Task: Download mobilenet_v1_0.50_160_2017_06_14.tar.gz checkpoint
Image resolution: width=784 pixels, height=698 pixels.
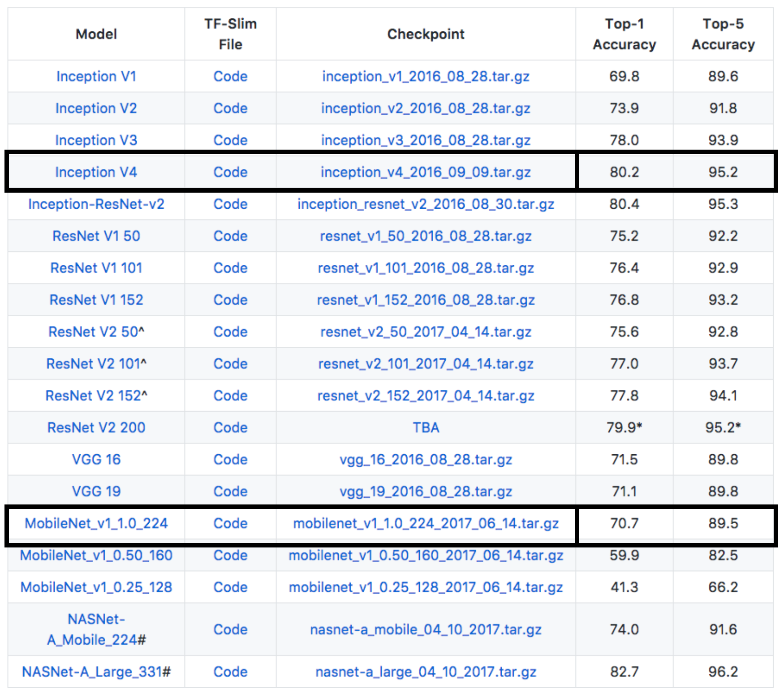Action: (x=426, y=556)
